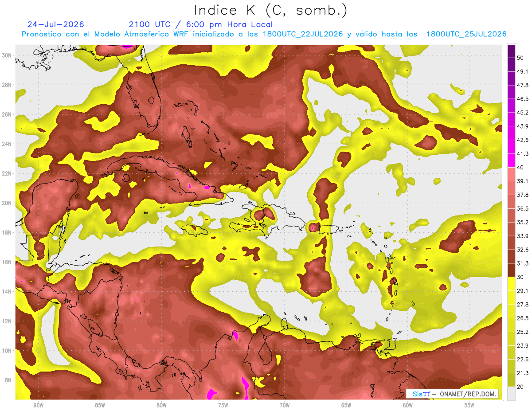532x411 pixels.
Task: Click the '33.9' colorbar value
Action: [x=523, y=236]
